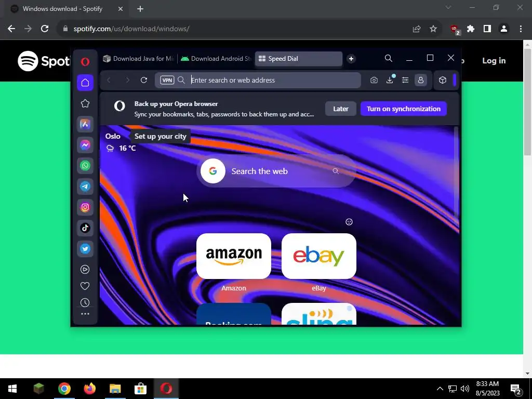Open Messenger in Opera sidebar
The width and height of the screenshot is (532, 399).
pyautogui.click(x=85, y=145)
